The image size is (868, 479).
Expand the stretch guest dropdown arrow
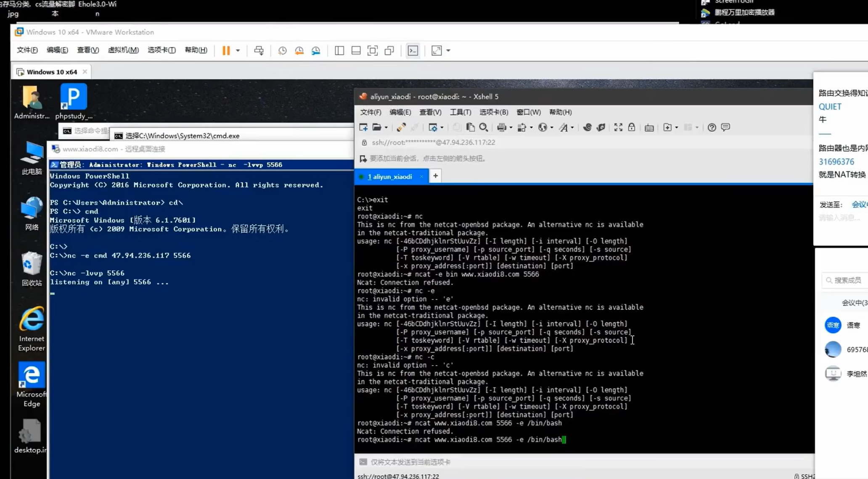click(x=448, y=50)
